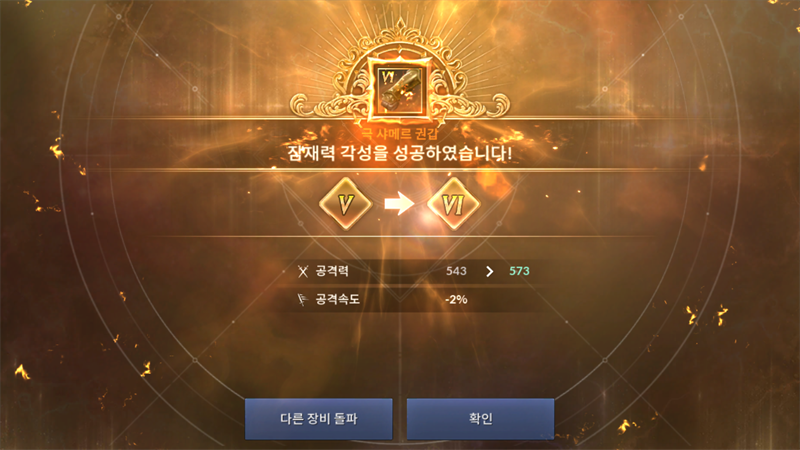
Task: Confirm with the 확인 button
Action: point(480,419)
